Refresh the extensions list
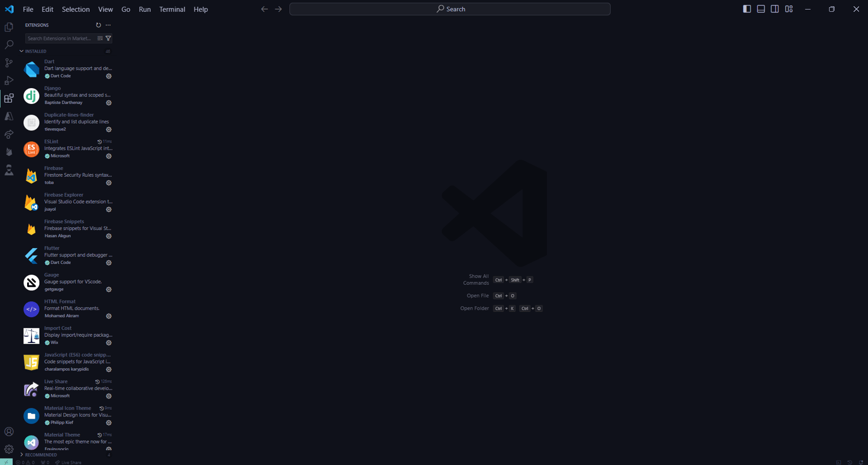Image resolution: width=868 pixels, height=465 pixels. [98, 25]
